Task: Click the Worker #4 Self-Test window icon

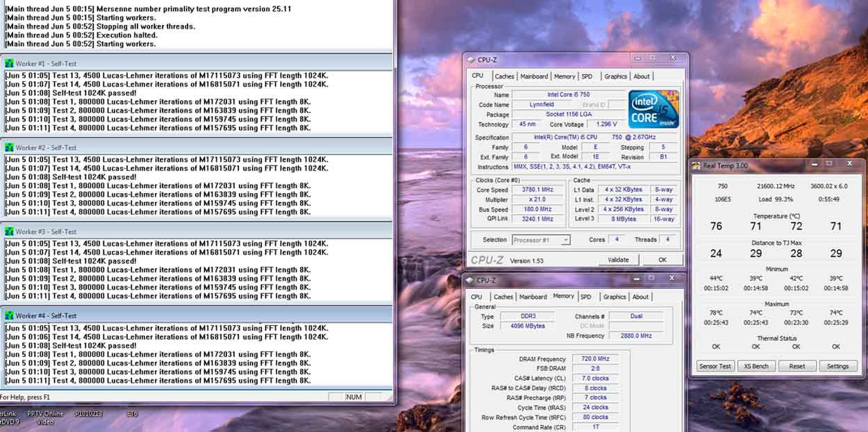Action: pyautogui.click(x=9, y=316)
